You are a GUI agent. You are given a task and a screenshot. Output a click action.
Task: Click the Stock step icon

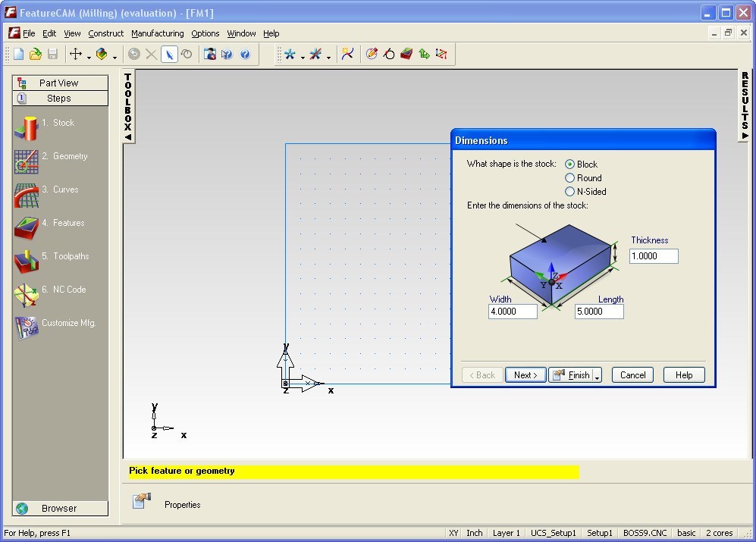[x=26, y=128]
